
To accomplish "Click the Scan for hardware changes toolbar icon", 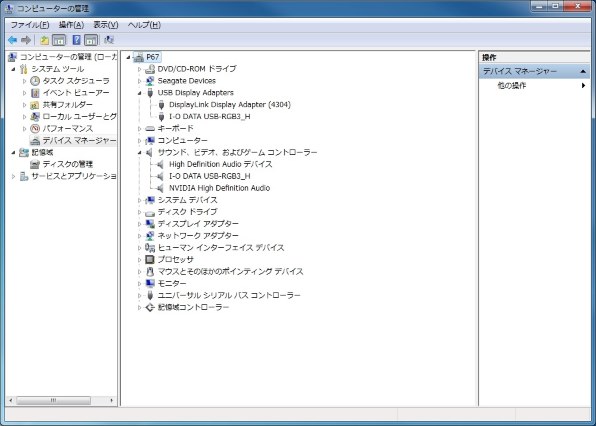I will coord(109,40).
